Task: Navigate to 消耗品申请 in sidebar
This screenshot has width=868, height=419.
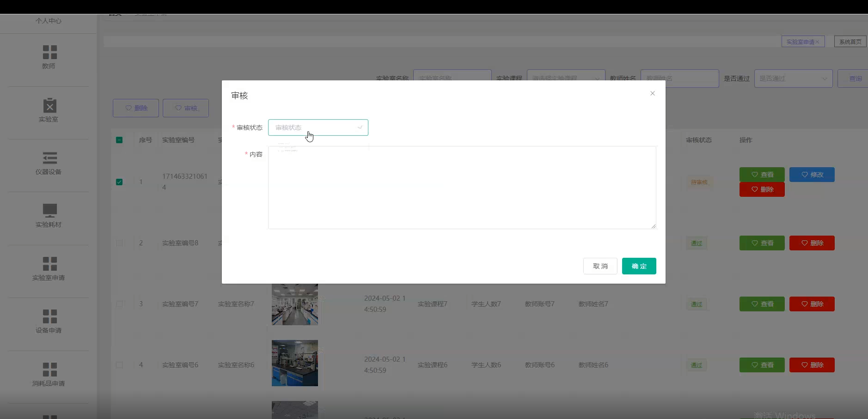Action: pos(49,374)
